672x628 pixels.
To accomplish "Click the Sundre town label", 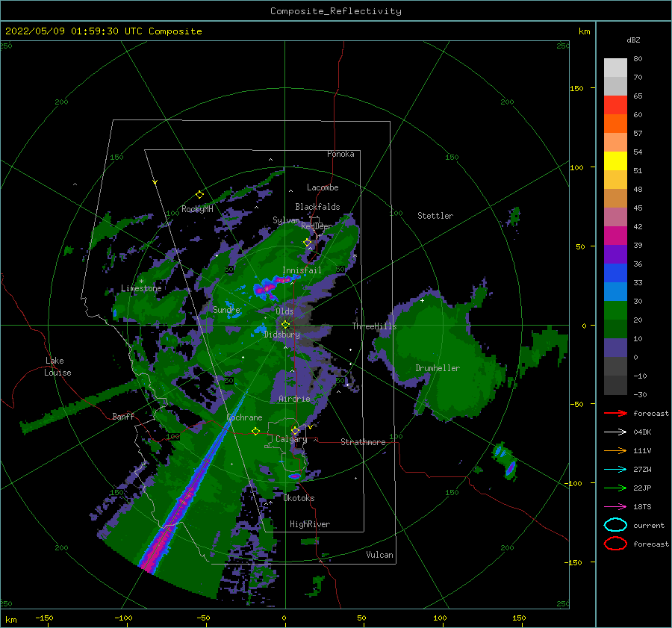I will 226,309.
